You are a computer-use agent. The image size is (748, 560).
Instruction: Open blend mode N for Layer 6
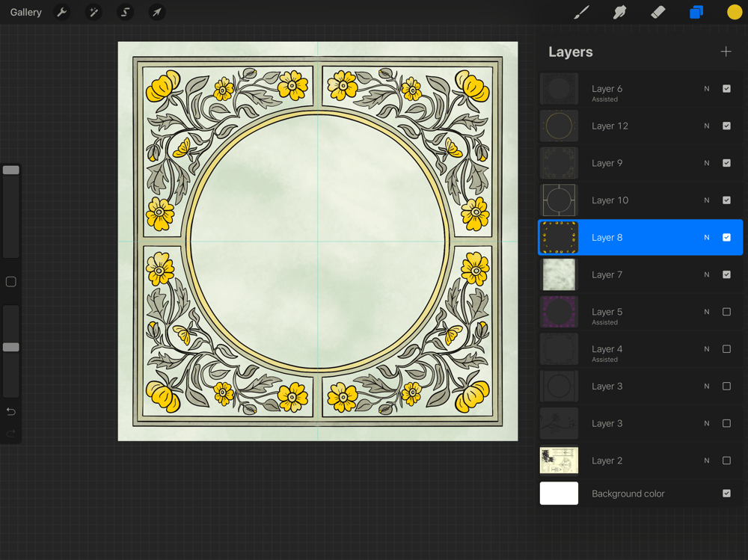pyautogui.click(x=707, y=89)
